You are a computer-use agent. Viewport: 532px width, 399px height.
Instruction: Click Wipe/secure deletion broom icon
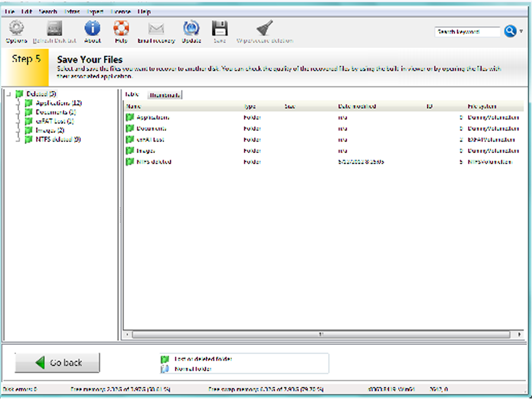(264, 29)
